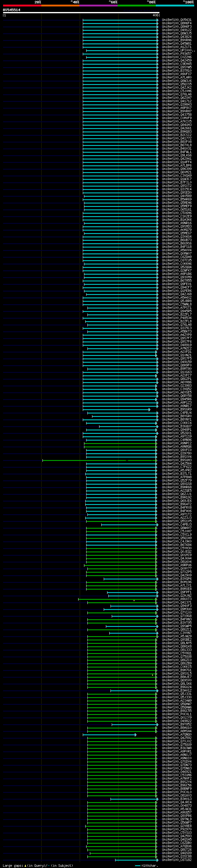Click hit label UniRef100_Q69JE6
Image resolution: width=197 pixels, height=868 pixels.
176,501
